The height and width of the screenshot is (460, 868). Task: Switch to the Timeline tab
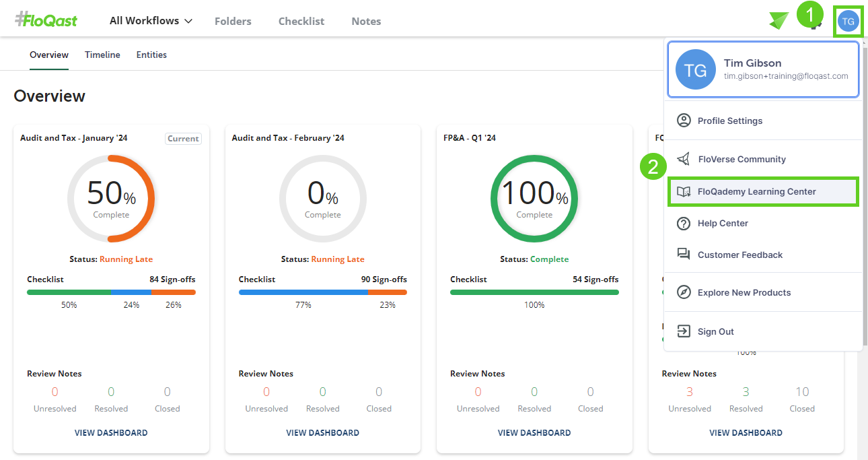(x=102, y=55)
